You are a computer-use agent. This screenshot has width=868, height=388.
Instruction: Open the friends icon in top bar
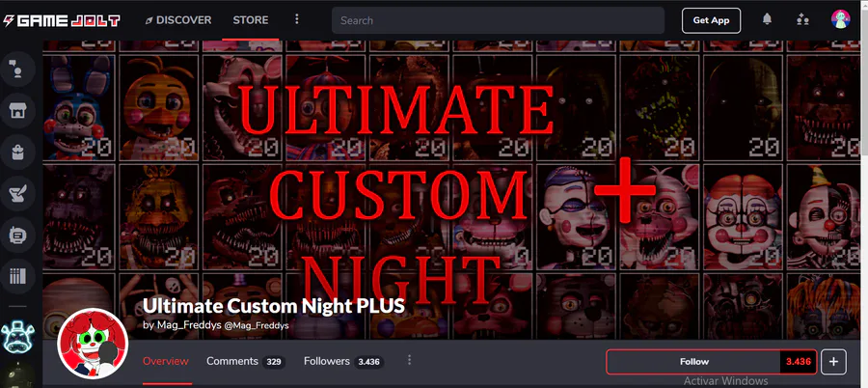tap(802, 20)
